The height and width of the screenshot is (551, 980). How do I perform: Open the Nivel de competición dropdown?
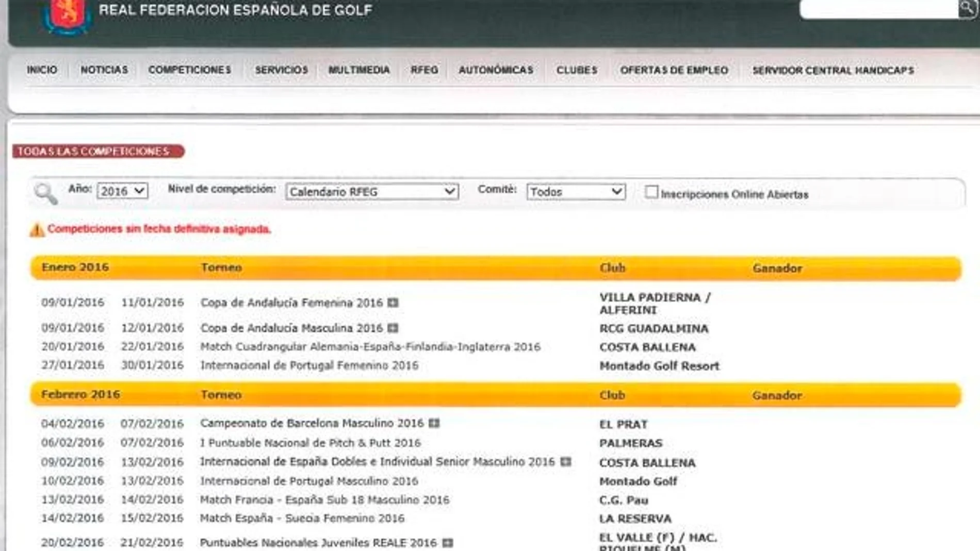(x=372, y=192)
